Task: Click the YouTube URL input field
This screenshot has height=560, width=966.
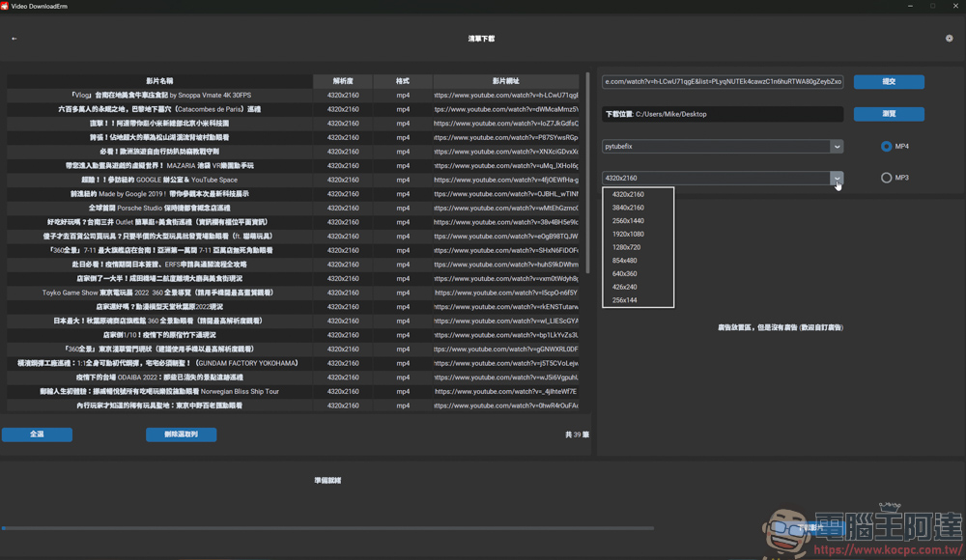Action: 722,81
